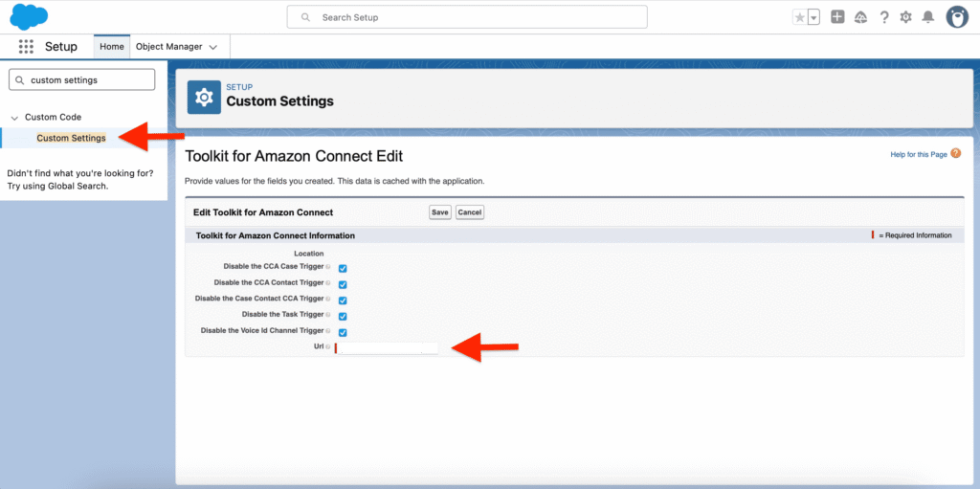Switch to the Home tab
The height and width of the screenshot is (489, 980).
(x=112, y=47)
